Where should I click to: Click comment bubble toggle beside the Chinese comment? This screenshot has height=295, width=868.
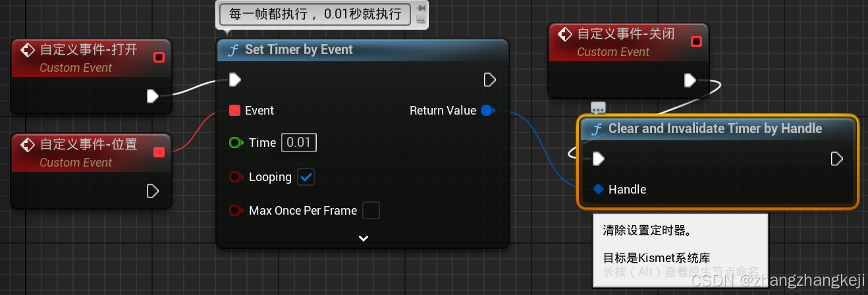click(x=421, y=20)
